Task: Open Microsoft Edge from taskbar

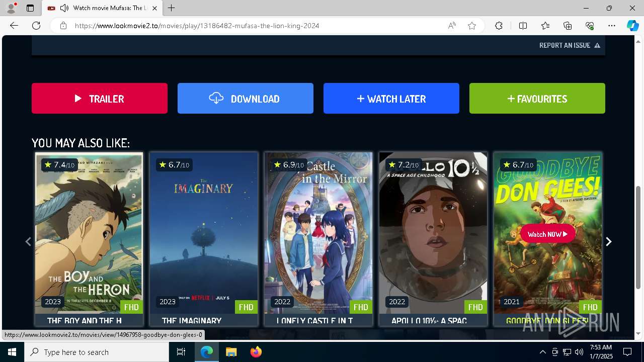Action: tap(207, 352)
